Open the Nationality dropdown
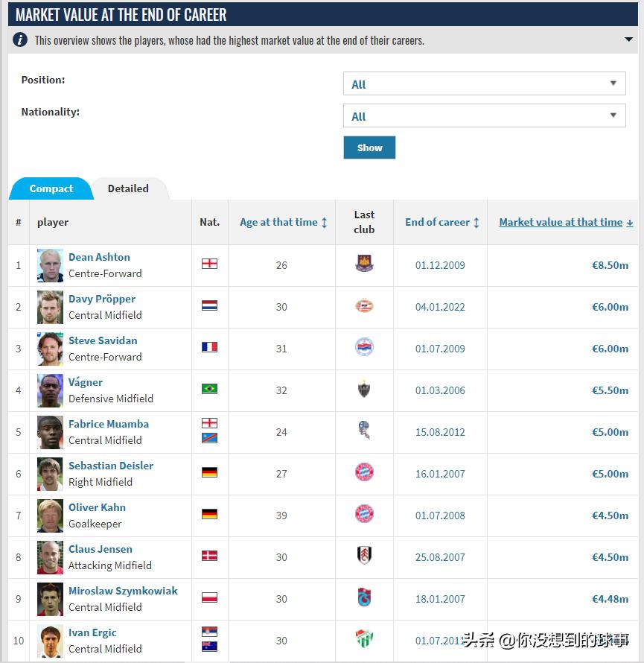 484,116
